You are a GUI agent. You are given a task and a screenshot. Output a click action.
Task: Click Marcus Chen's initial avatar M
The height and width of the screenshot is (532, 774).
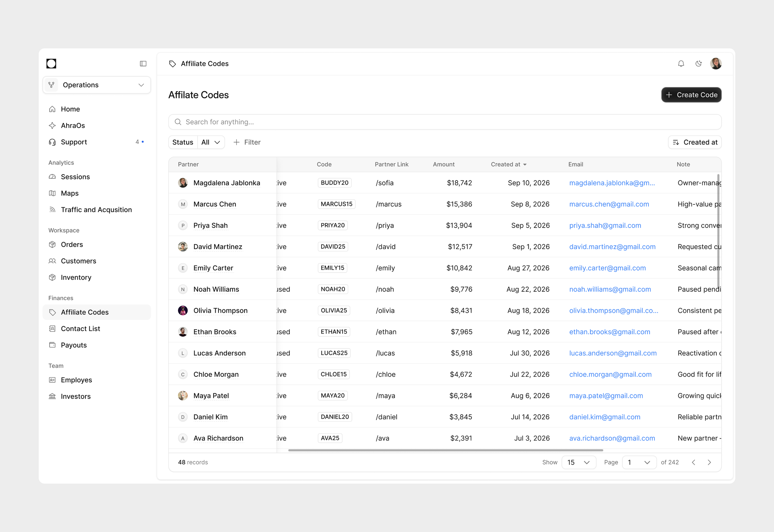183,204
